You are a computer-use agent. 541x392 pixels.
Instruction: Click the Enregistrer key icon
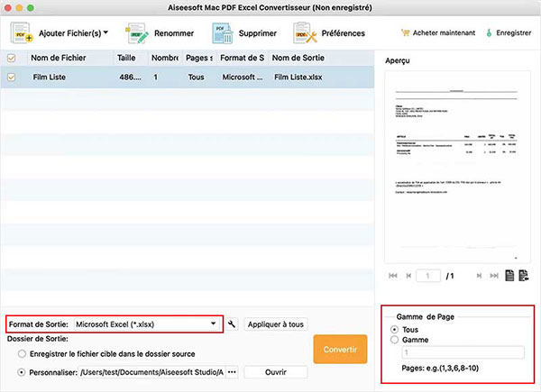click(489, 33)
